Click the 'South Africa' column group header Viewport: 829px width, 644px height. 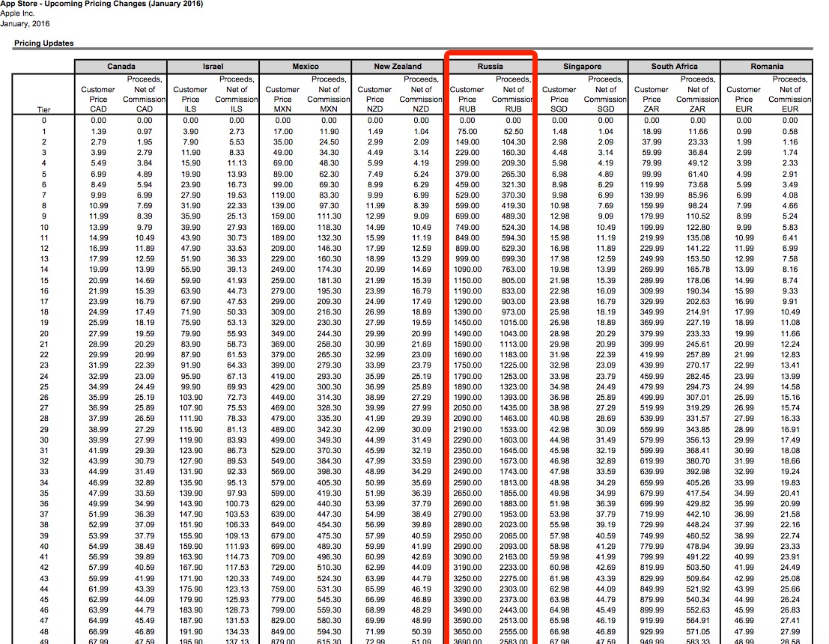674,67
